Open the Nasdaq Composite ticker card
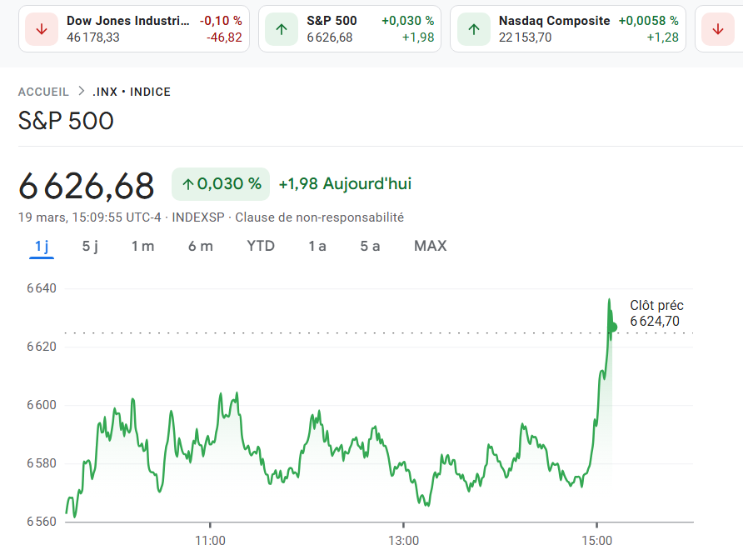743x560 pixels. [568, 29]
